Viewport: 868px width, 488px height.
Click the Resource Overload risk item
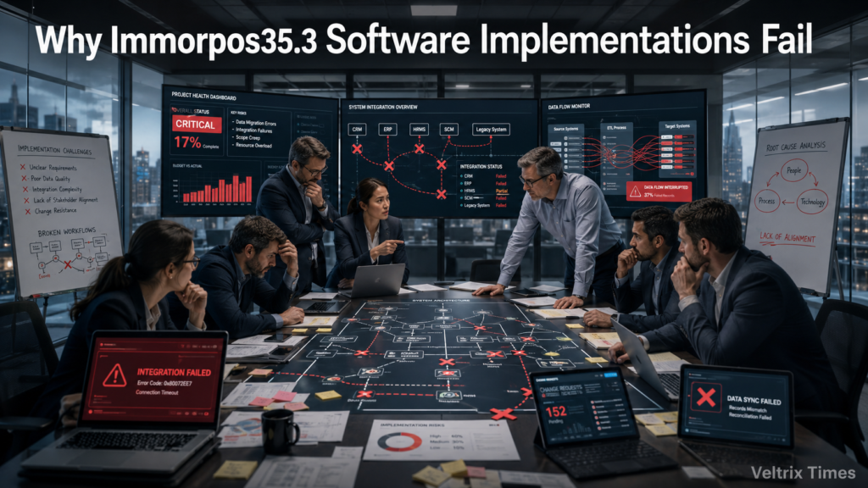click(253, 146)
